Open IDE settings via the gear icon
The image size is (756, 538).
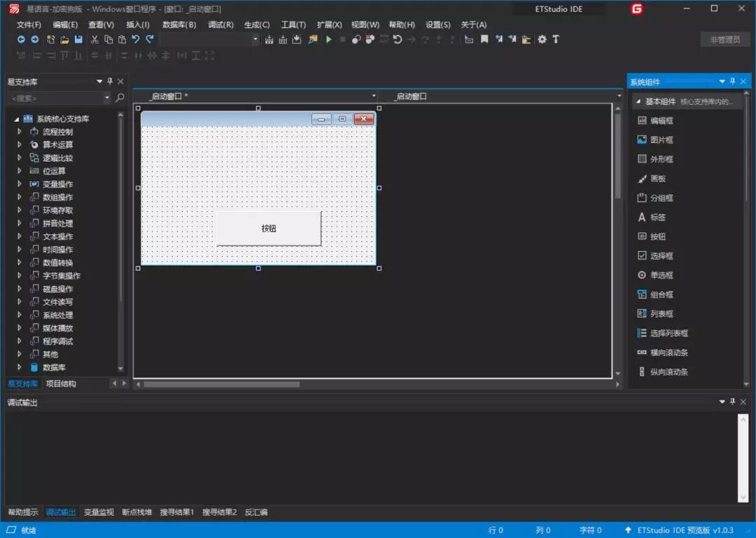(542, 39)
